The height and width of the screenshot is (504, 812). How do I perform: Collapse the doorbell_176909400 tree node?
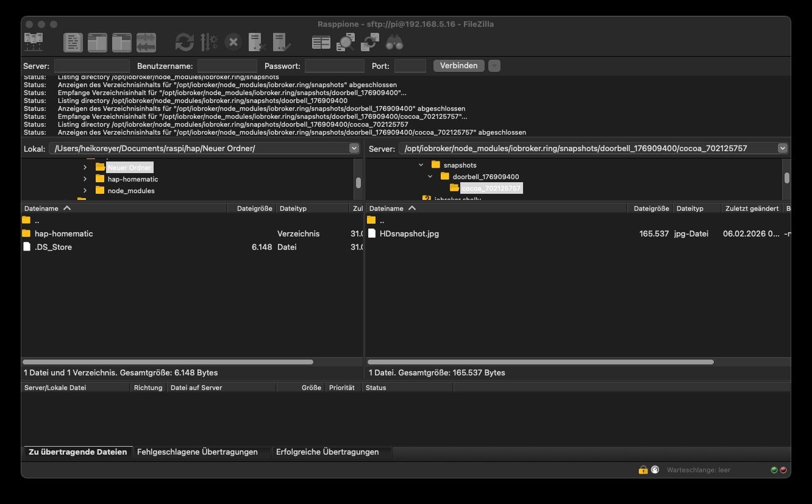pos(430,177)
